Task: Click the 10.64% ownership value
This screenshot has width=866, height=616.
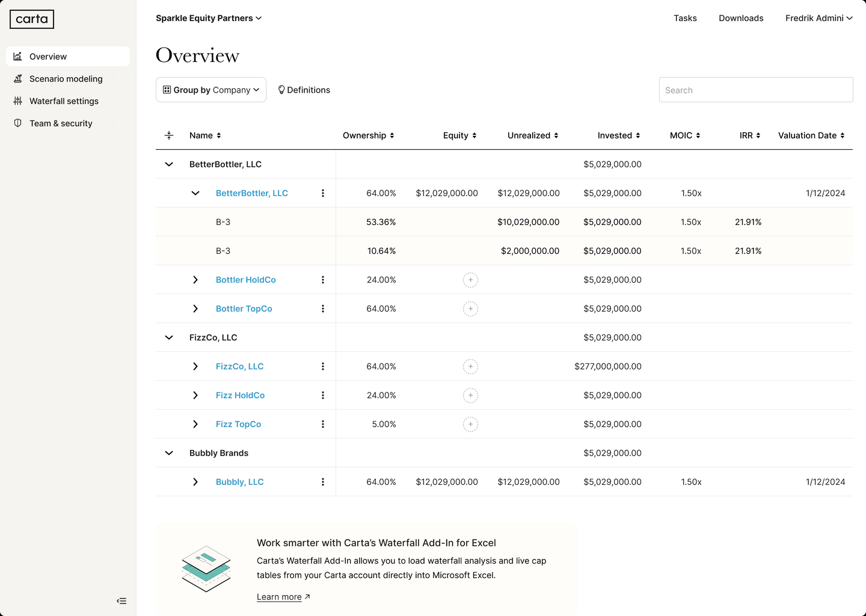Action: point(382,251)
